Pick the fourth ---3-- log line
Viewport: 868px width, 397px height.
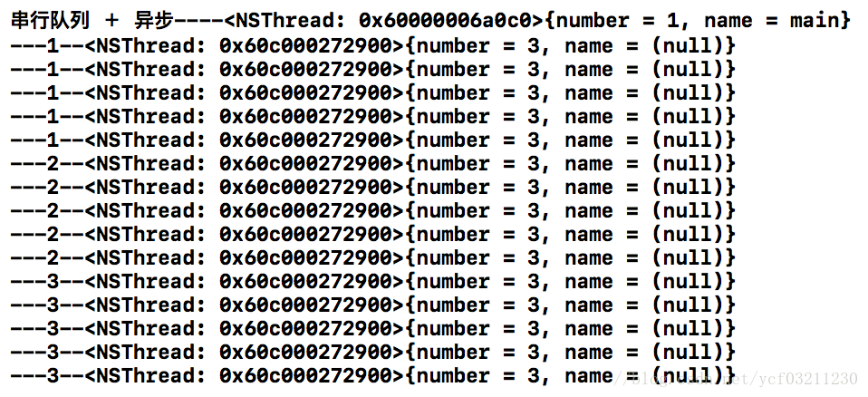(373, 352)
